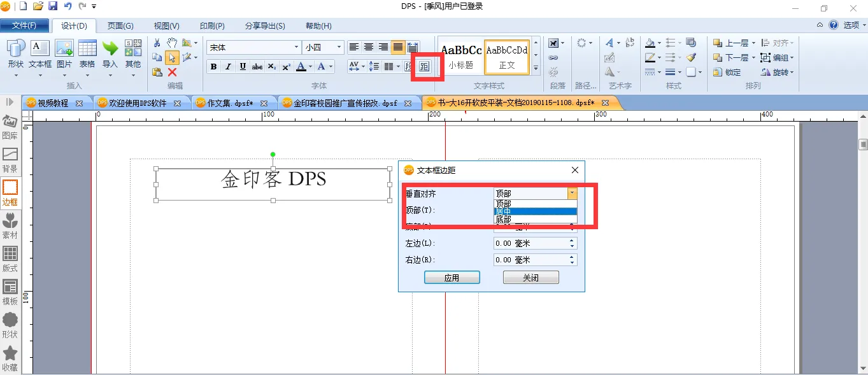
Task: Click the Paste clipboard icon
Action: pos(157,72)
